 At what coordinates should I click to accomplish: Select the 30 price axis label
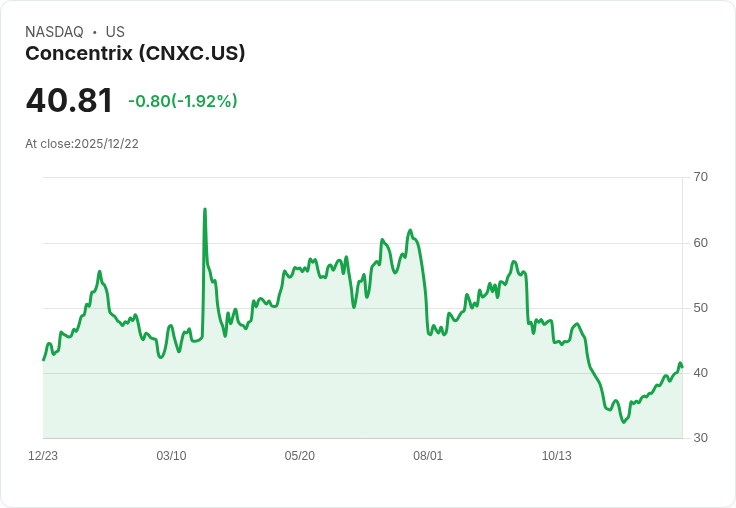pyautogui.click(x=701, y=438)
